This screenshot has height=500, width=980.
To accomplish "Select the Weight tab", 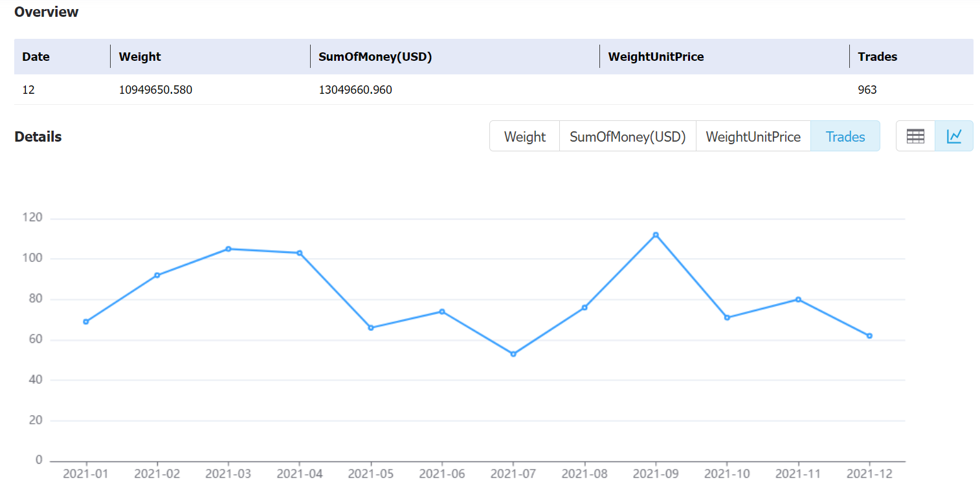I will point(525,136).
